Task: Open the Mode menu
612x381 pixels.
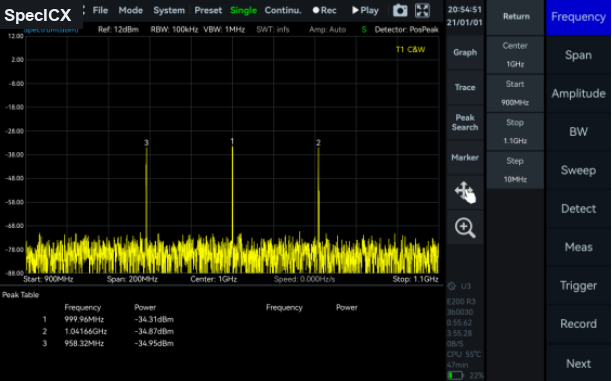Action: pyautogui.click(x=131, y=11)
